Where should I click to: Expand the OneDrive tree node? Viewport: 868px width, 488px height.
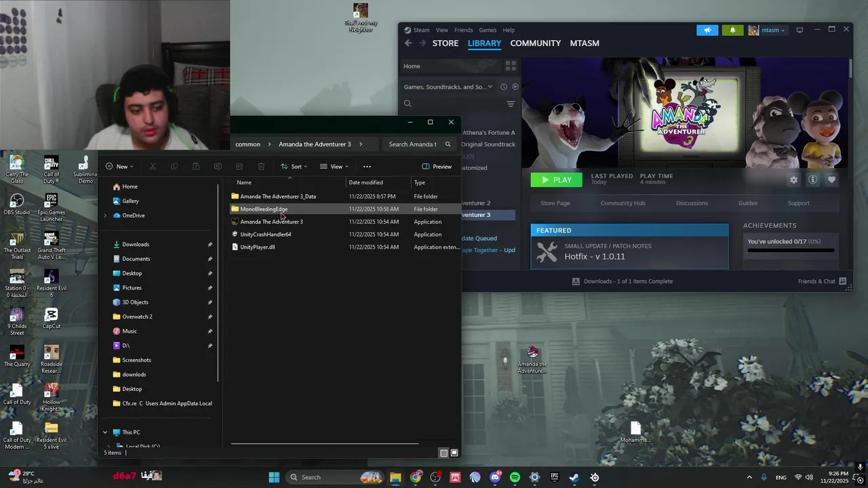(x=105, y=216)
